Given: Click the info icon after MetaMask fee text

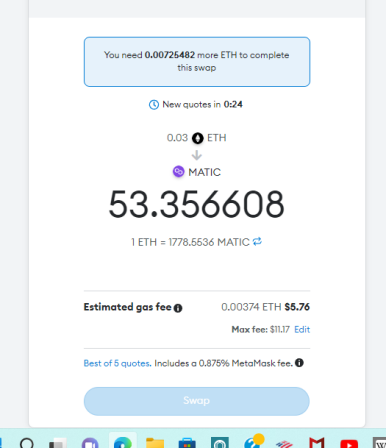Looking at the screenshot, I should (x=299, y=363).
